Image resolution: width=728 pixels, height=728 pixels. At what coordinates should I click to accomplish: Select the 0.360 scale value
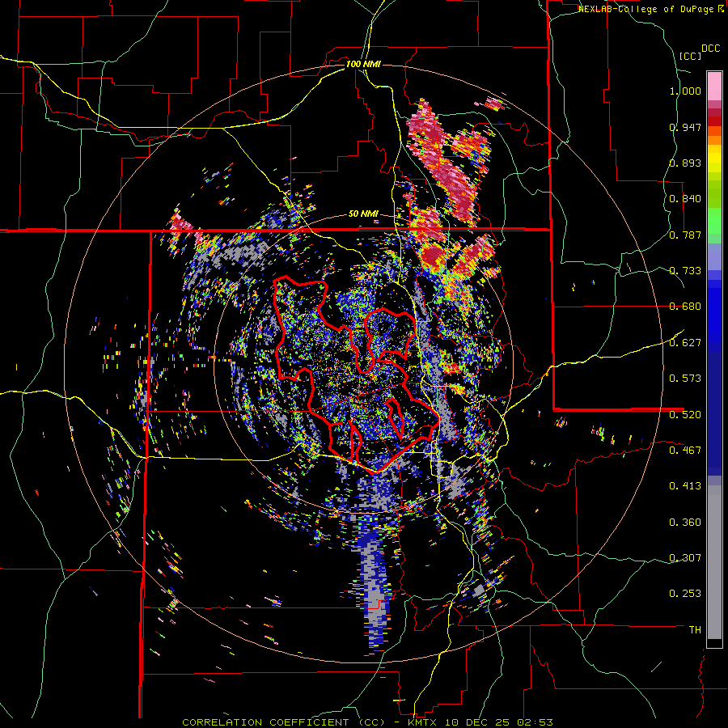(x=685, y=522)
